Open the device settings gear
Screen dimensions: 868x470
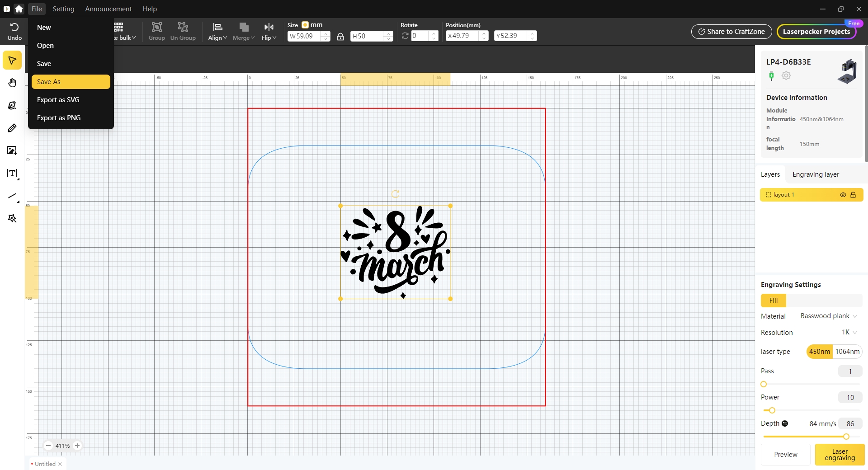(786, 75)
